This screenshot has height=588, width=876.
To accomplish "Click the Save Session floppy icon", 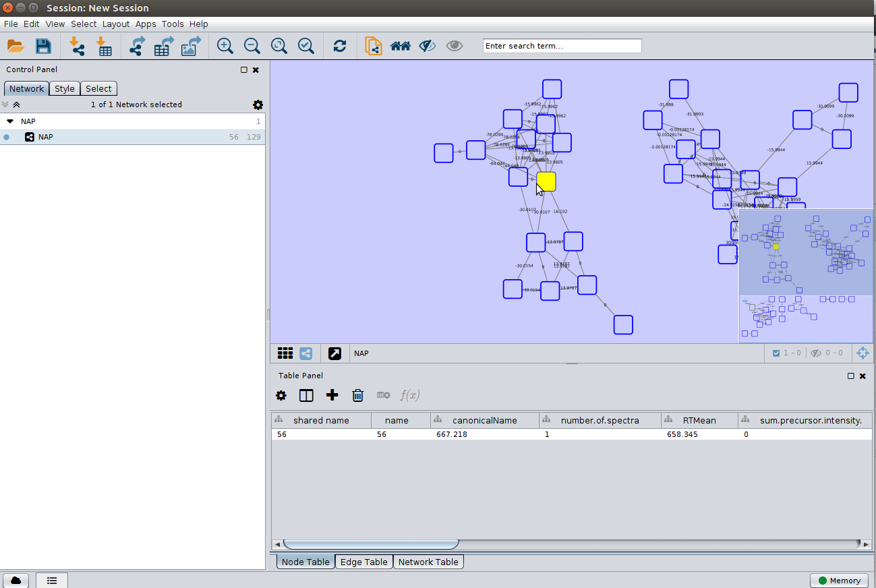I will pos(43,46).
